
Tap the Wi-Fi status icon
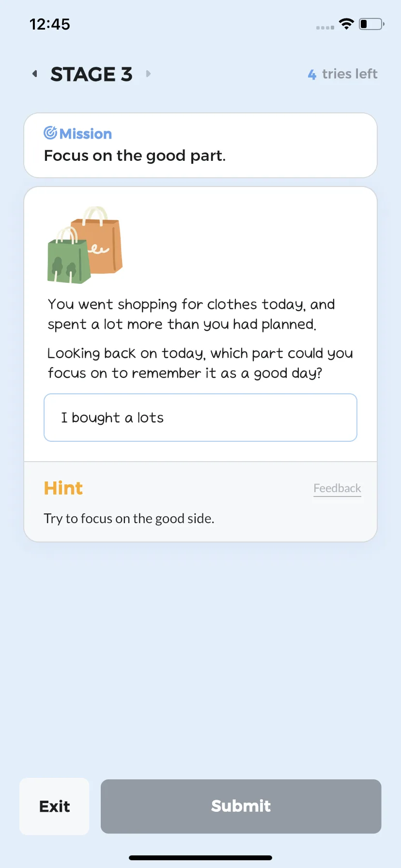click(346, 24)
